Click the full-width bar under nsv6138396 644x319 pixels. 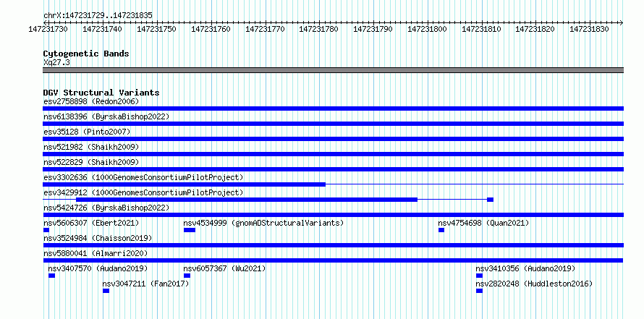(x=333, y=124)
